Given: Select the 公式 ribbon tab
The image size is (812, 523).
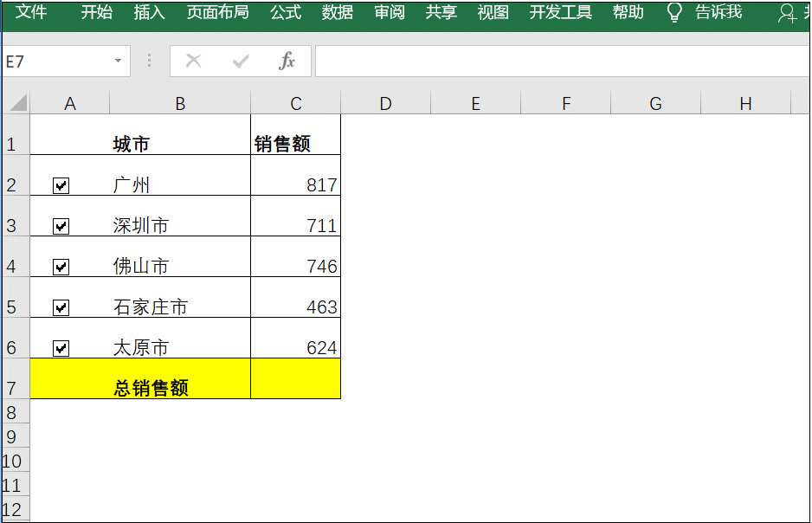Looking at the screenshot, I should [x=285, y=14].
